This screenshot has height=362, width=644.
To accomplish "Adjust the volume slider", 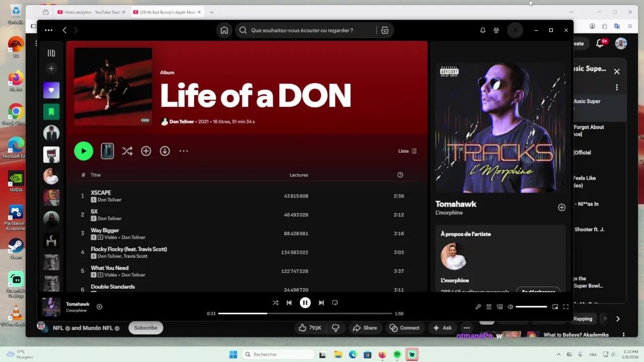I will tap(531, 307).
